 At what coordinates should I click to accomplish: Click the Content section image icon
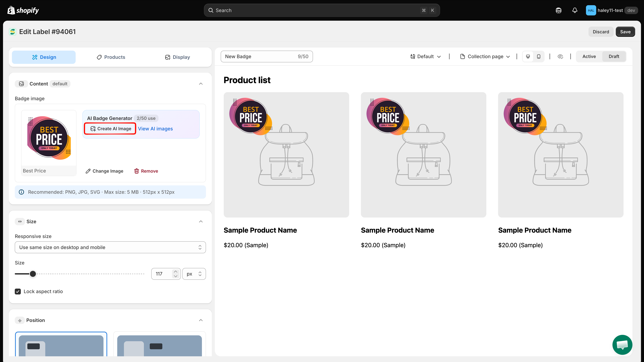[x=21, y=84]
